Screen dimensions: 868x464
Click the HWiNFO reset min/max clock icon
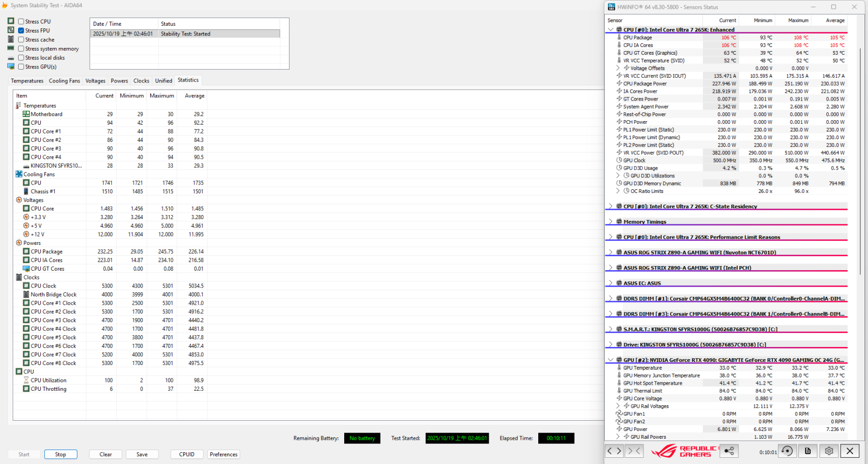pyautogui.click(x=787, y=451)
